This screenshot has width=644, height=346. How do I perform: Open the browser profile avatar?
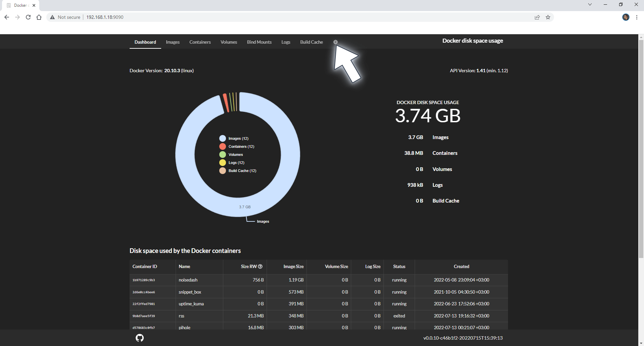626,17
